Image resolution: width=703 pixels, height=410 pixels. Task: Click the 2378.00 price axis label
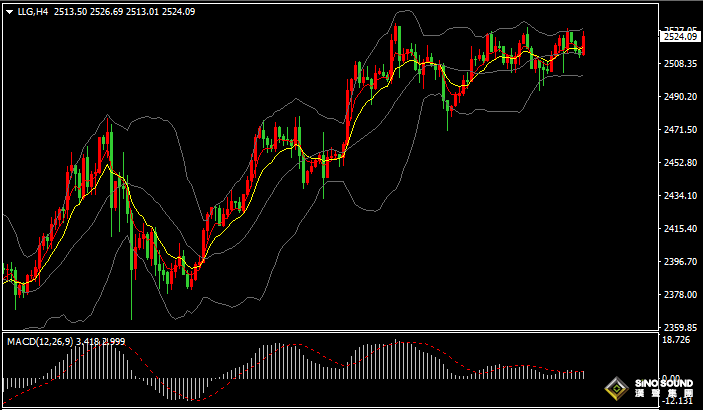click(680, 295)
